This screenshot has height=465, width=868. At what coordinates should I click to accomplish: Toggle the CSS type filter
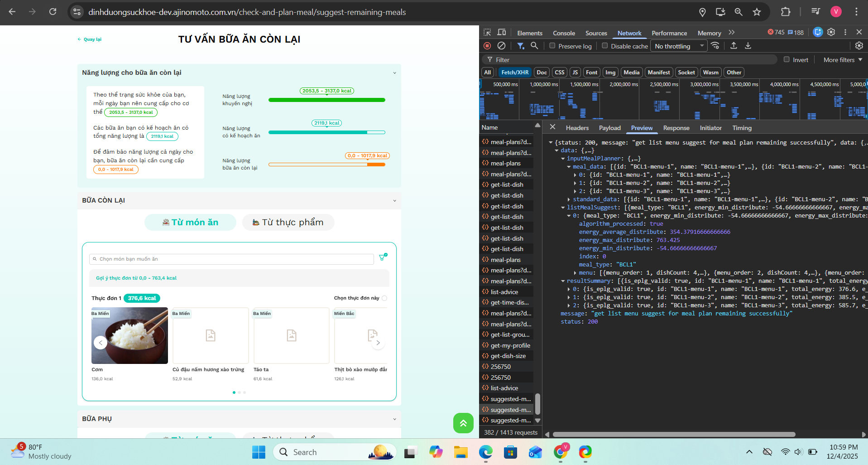pyautogui.click(x=560, y=73)
